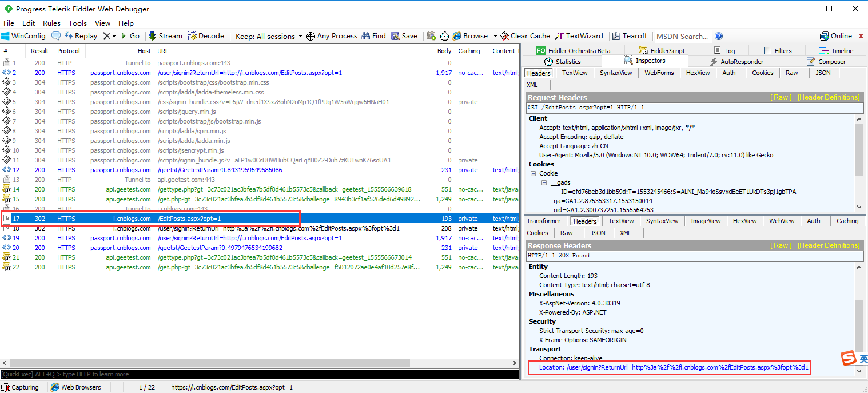This screenshot has height=393, width=868.
Task: Replay the selected session
Action: tap(81, 35)
